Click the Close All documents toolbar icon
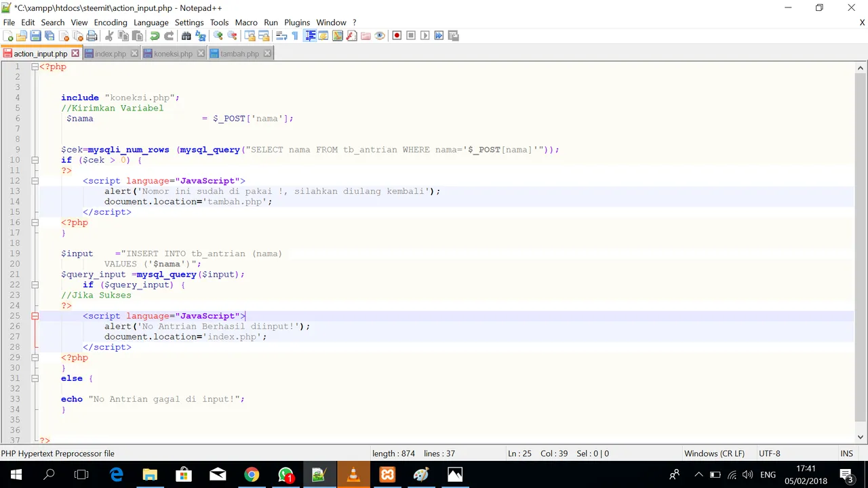 coord(77,36)
